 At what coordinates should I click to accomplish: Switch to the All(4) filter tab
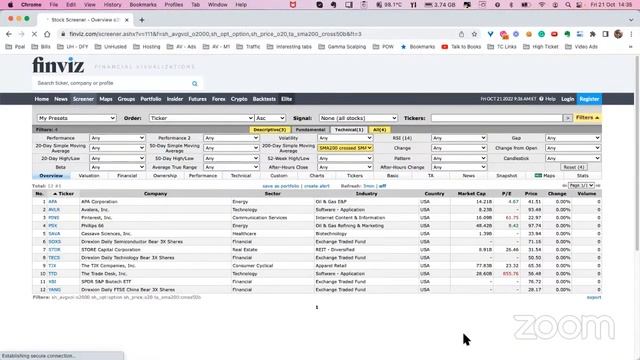pos(380,130)
